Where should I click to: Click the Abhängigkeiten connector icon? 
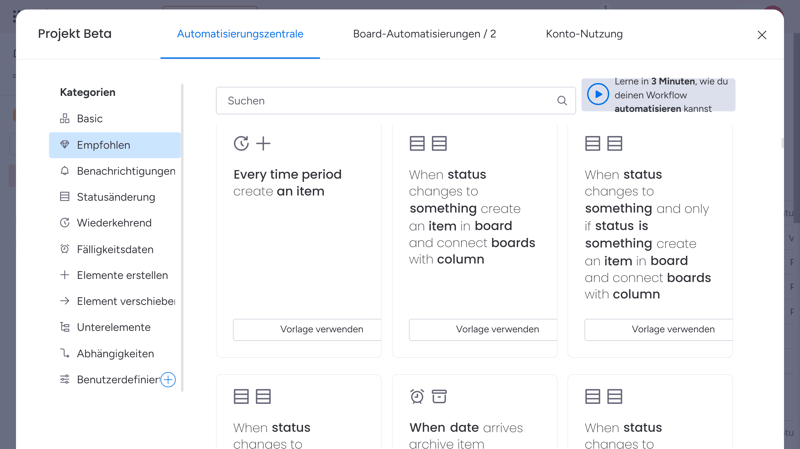pyautogui.click(x=65, y=353)
